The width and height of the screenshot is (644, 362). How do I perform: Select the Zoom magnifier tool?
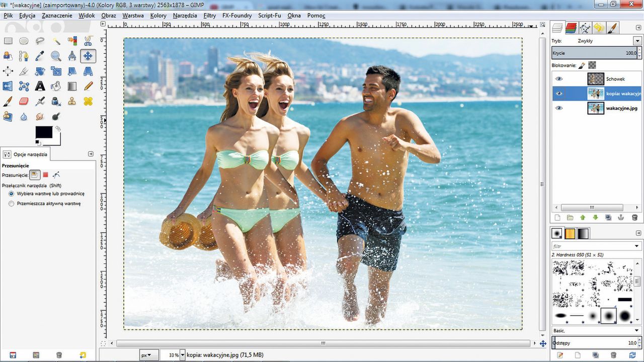[56, 56]
